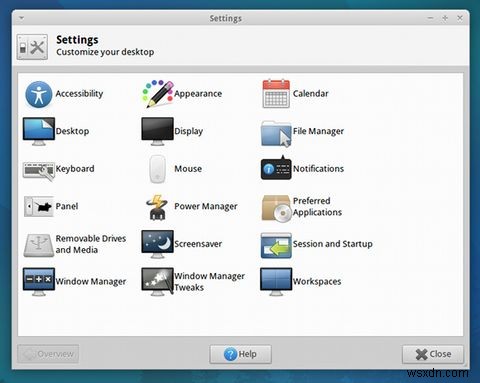Image resolution: width=480 pixels, height=383 pixels.
Task: Select the Notifications label
Action: pos(318,169)
